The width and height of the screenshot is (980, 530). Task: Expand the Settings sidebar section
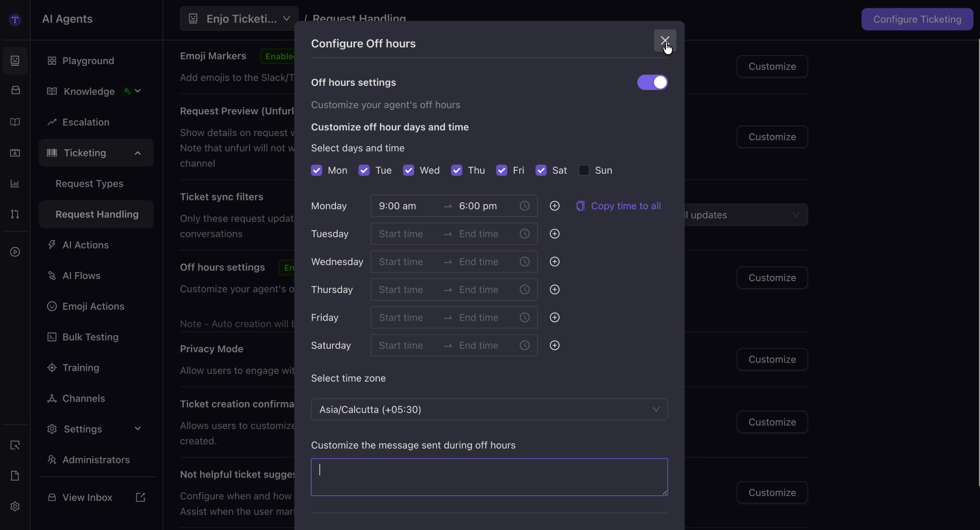click(96, 429)
